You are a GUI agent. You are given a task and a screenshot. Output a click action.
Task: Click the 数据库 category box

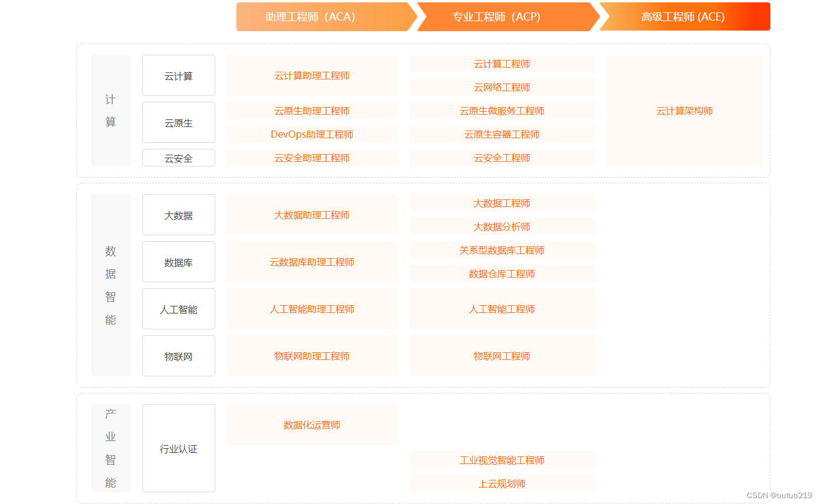pyautogui.click(x=179, y=262)
